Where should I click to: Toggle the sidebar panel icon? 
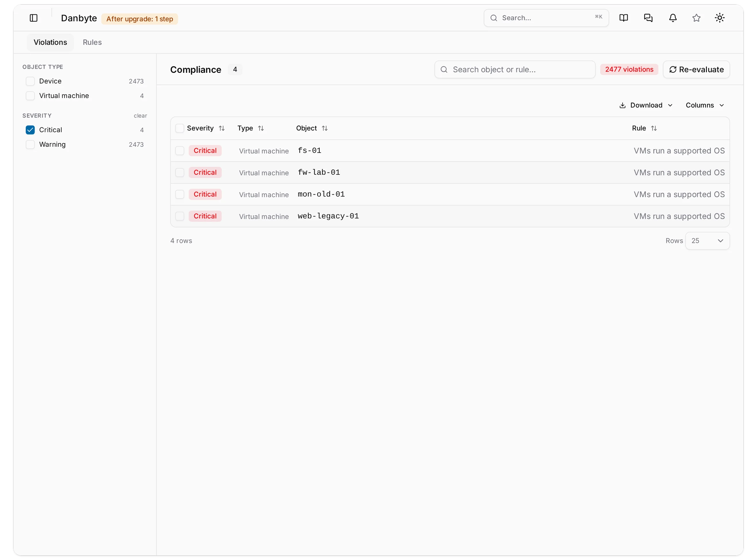33,18
